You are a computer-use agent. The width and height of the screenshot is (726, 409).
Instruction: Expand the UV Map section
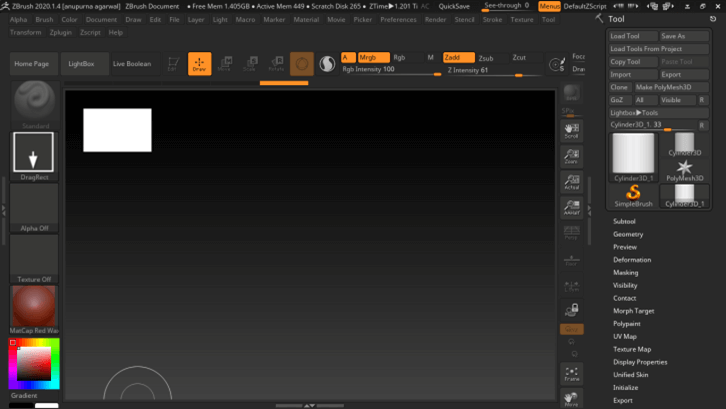point(625,337)
